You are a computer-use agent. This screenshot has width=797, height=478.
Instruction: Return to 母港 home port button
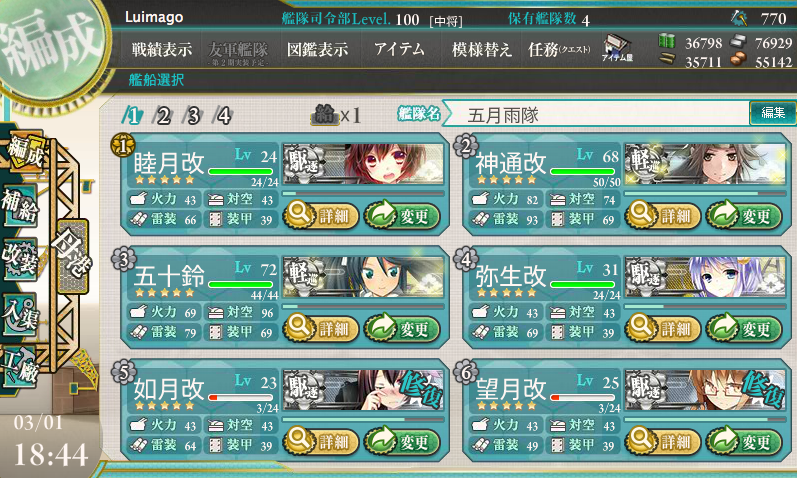72,255
